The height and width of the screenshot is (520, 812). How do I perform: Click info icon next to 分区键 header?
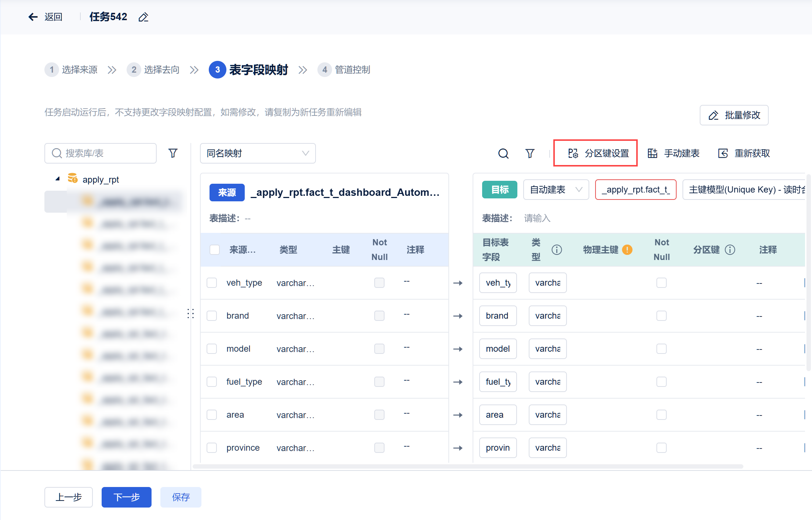pos(730,250)
